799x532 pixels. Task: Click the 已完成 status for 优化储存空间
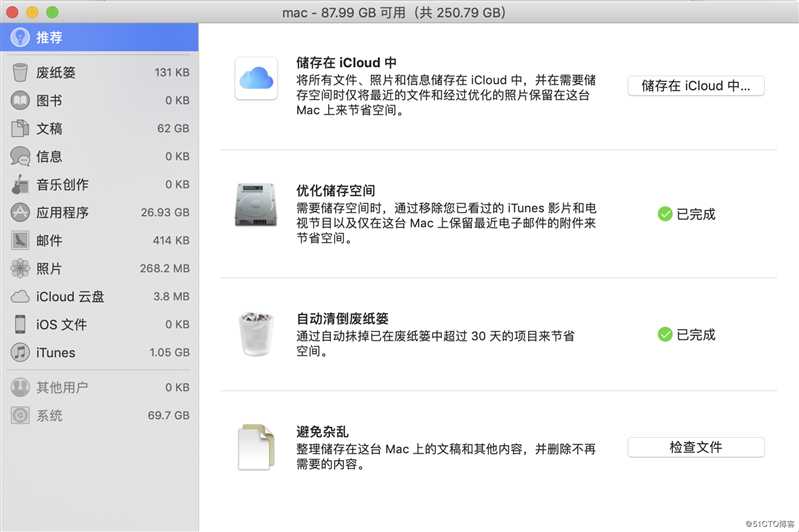click(x=686, y=214)
